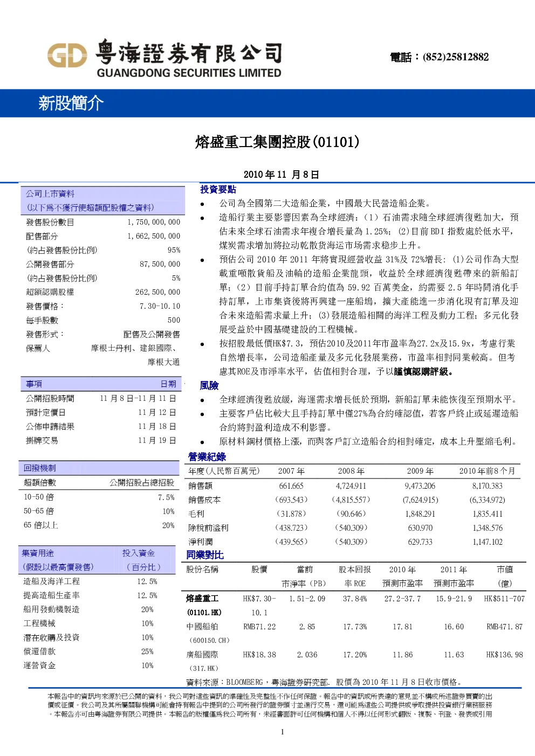Select the 風險 section heading

209,385
